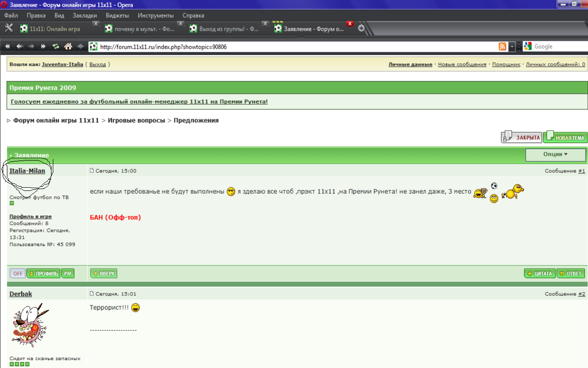This screenshot has width=588, height=368.
Task: Click the Home button in the navigation bar
Action: 68,46
